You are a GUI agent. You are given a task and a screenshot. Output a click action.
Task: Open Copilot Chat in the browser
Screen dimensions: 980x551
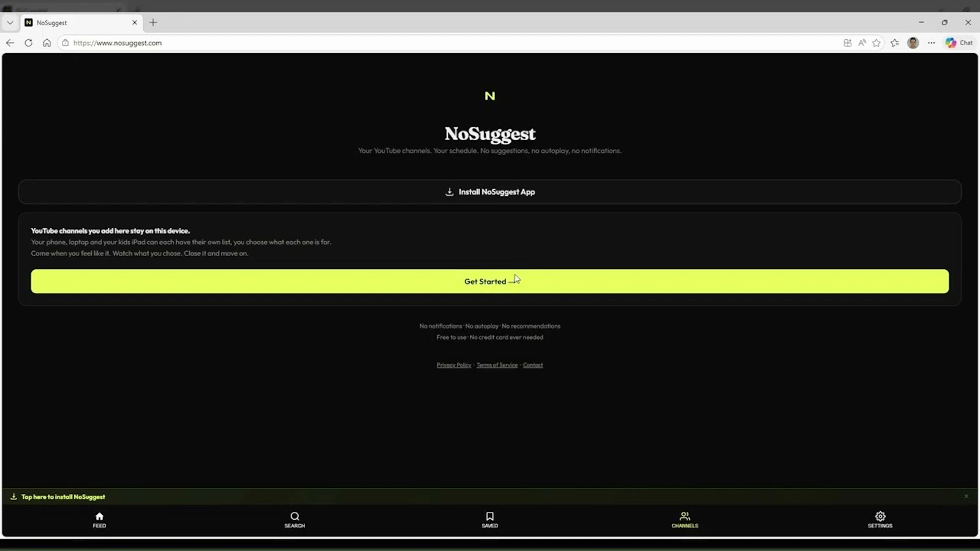tap(959, 43)
